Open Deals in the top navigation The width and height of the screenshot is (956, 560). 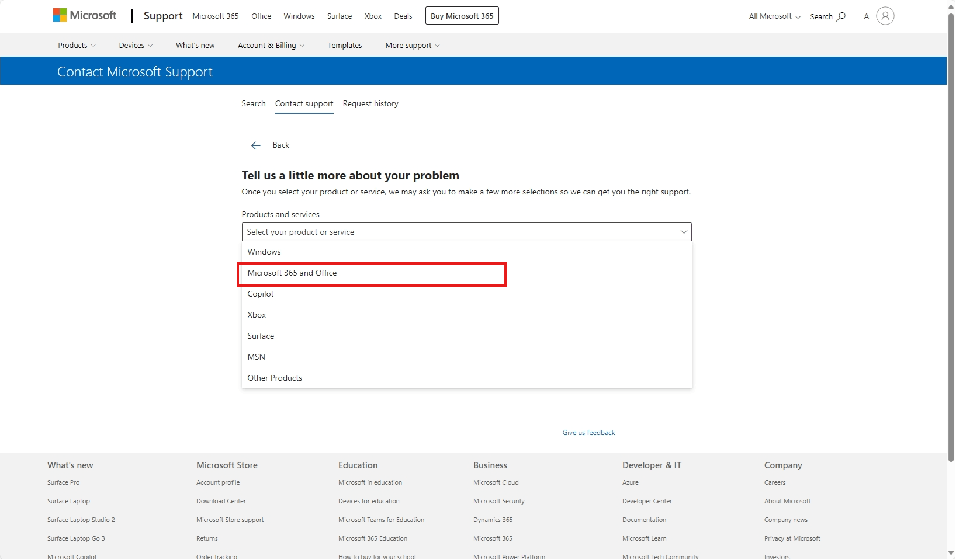[x=403, y=16]
